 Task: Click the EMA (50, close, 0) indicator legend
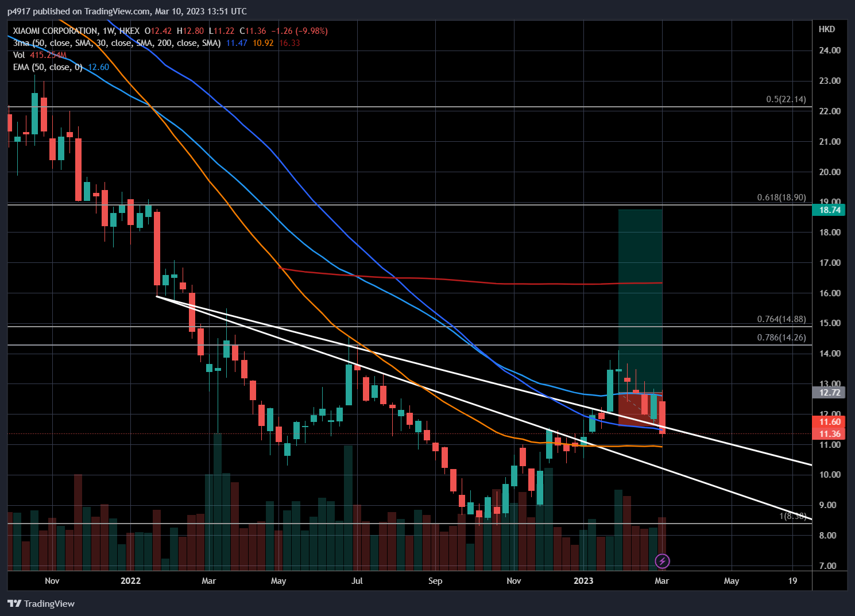(x=48, y=67)
